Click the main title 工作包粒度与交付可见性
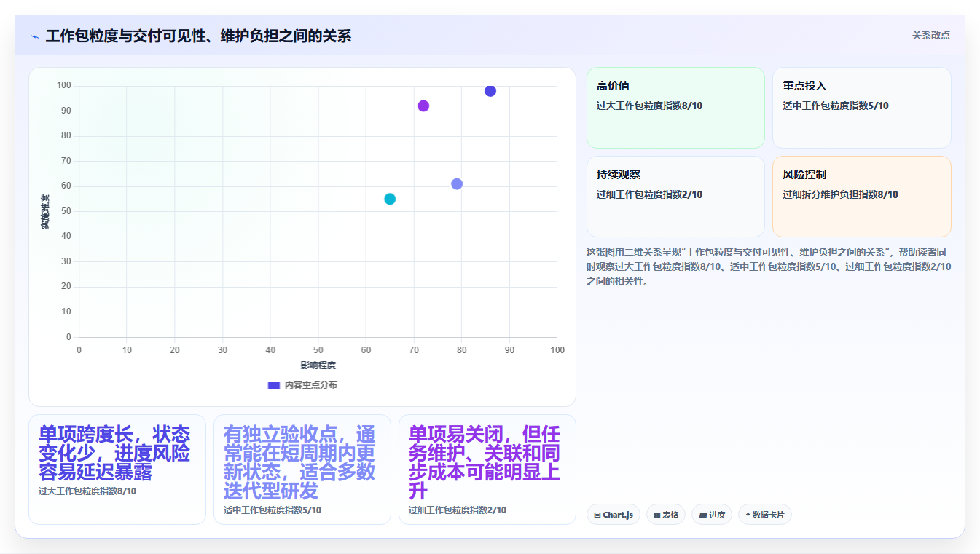Image resolution: width=980 pixels, height=554 pixels. (x=198, y=36)
